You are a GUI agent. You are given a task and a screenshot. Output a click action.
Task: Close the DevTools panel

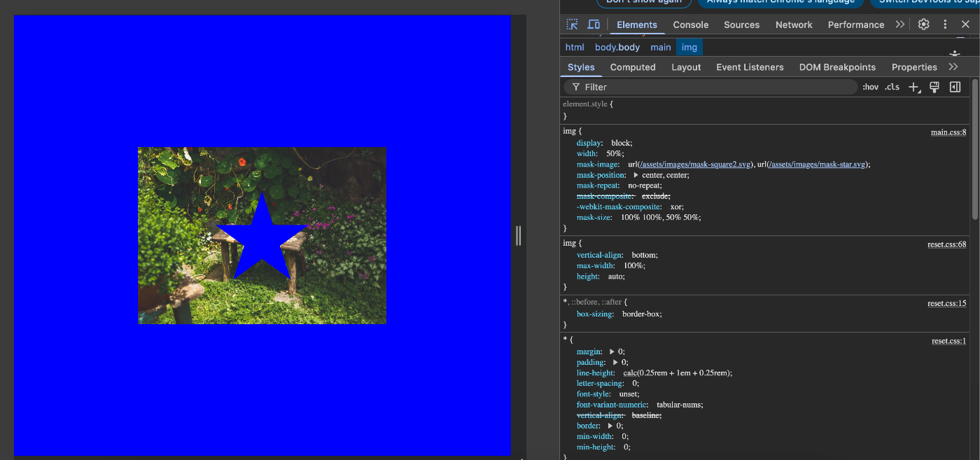coord(965,25)
